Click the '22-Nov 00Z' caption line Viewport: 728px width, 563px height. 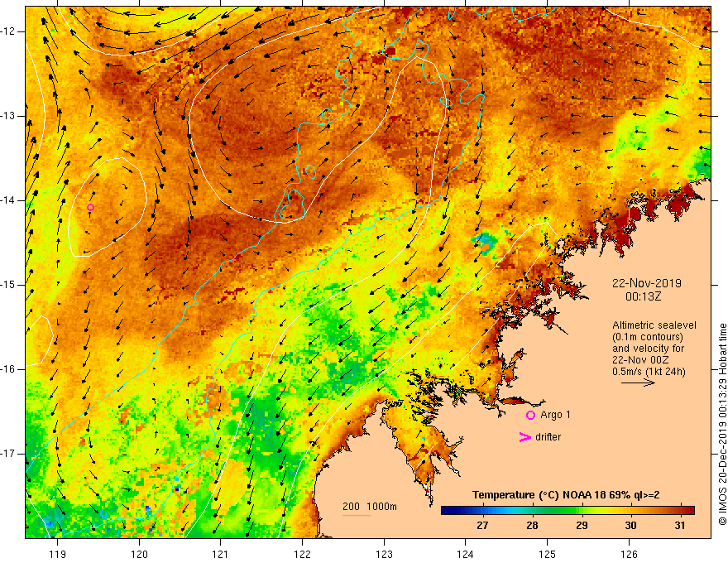click(x=642, y=360)
